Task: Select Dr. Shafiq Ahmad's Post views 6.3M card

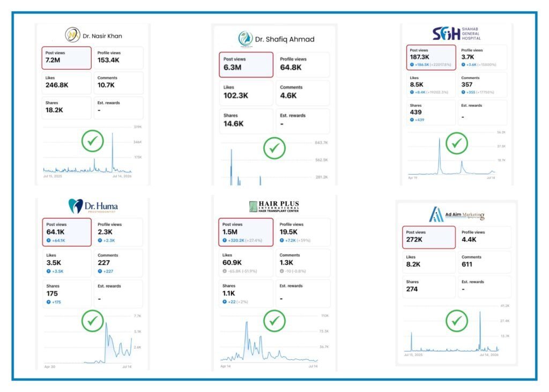Action: point(246,65)
